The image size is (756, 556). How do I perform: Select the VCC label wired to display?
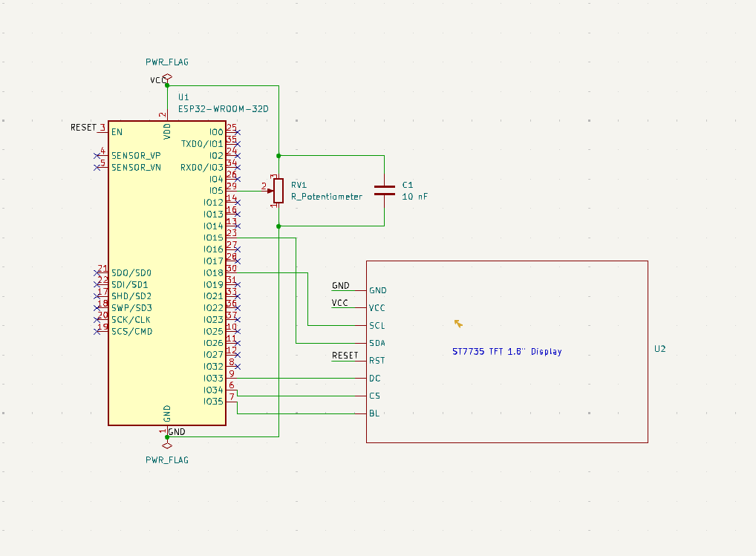[338, 302]
